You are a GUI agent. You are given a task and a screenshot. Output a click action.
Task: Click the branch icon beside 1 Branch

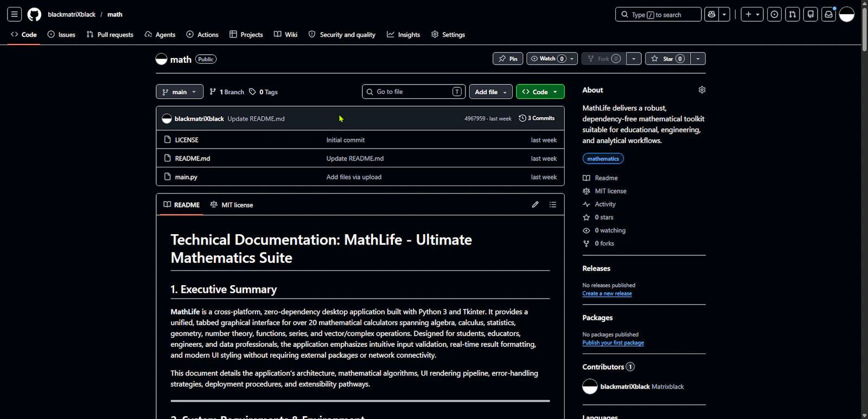(x=213, y=92)
